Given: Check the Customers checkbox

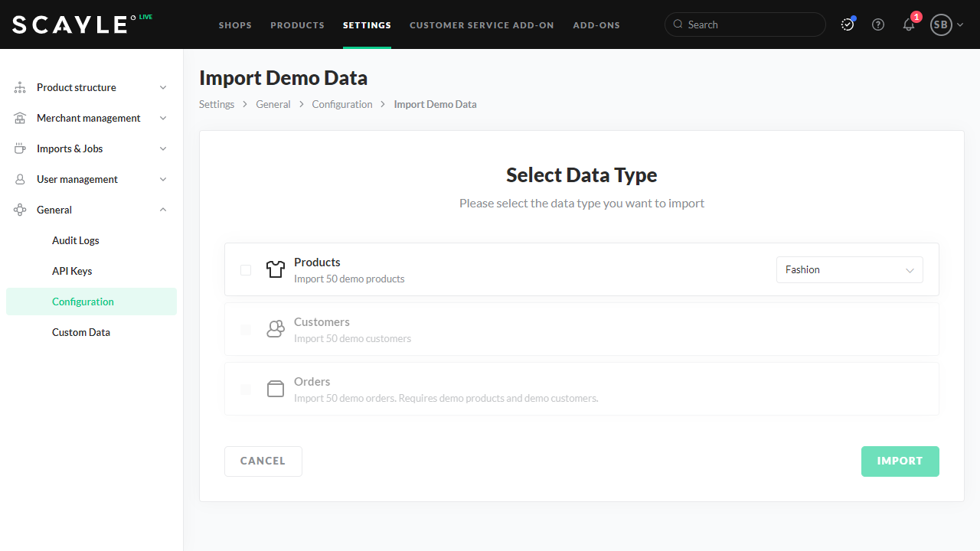Looking at the screenshot, I should 246,330.
